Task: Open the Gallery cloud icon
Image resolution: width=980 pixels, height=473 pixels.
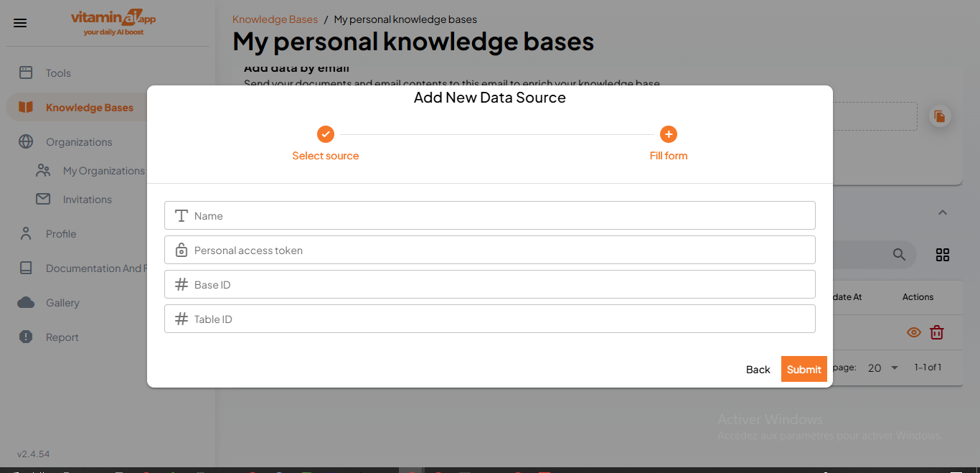Action: pos(26,302)
